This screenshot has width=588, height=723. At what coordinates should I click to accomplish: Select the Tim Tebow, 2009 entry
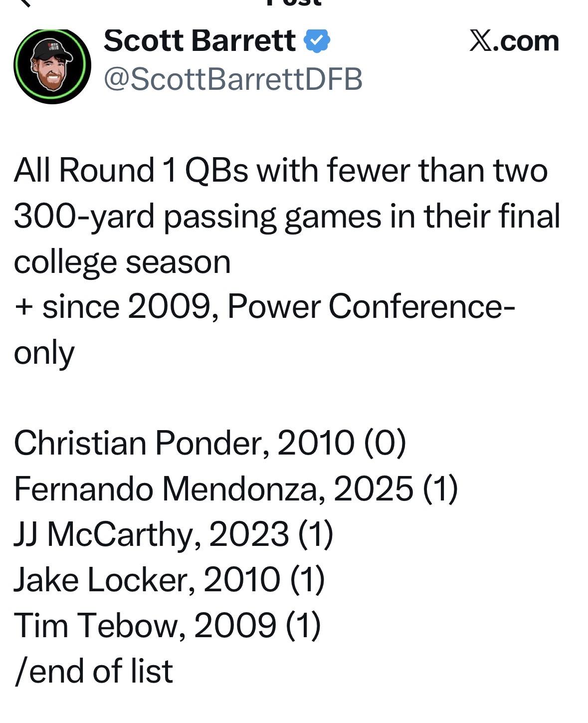tap(167, 625)
